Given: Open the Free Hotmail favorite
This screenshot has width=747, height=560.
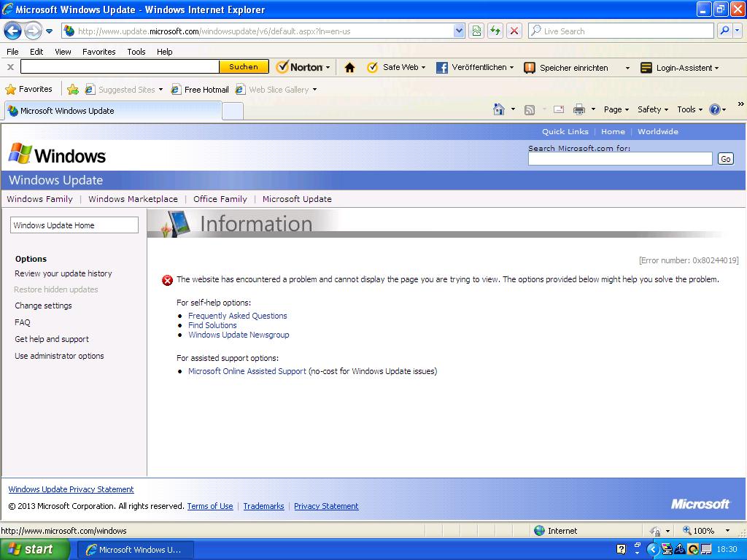Looking at the screenshot, I should pos(200,90).
